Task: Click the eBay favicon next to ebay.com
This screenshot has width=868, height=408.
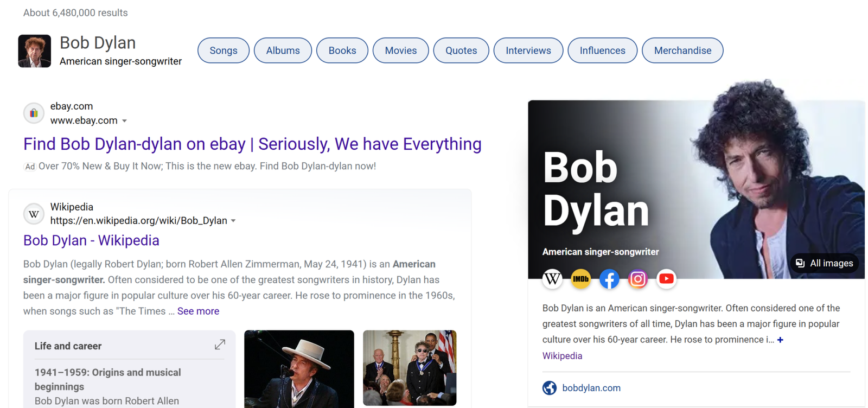Action: pos(34,113)
